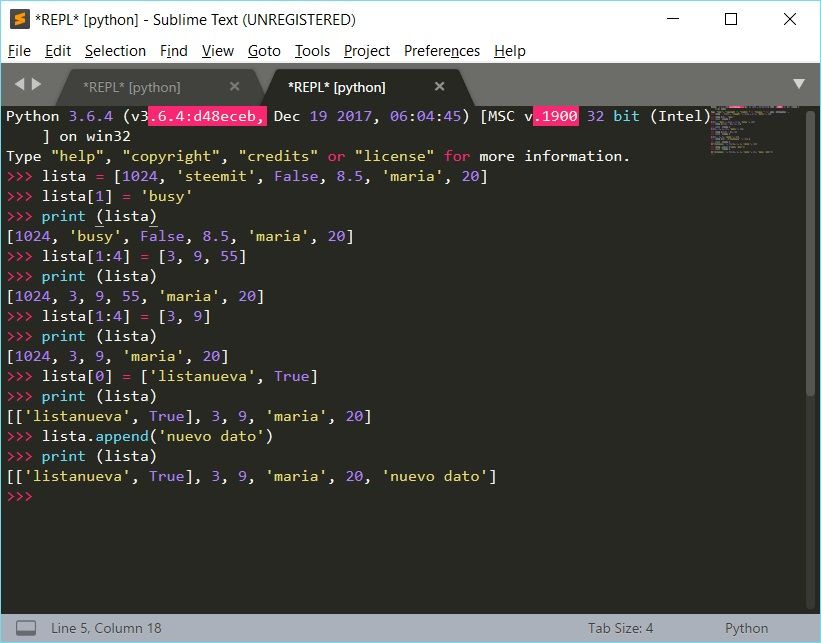Close the Sublime Text window
821x643 pixels.
coord(790,19)
